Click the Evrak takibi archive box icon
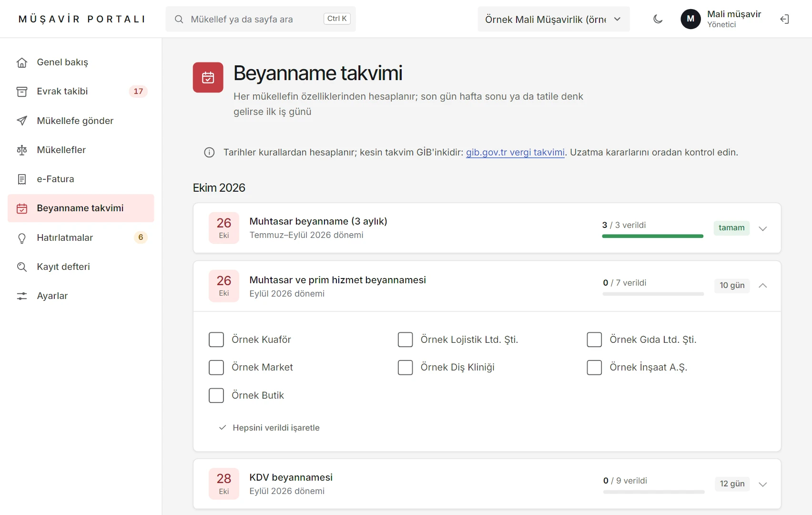Image resolution: width=812 pixels, height=515 pixels. click(x=22, y=92)
